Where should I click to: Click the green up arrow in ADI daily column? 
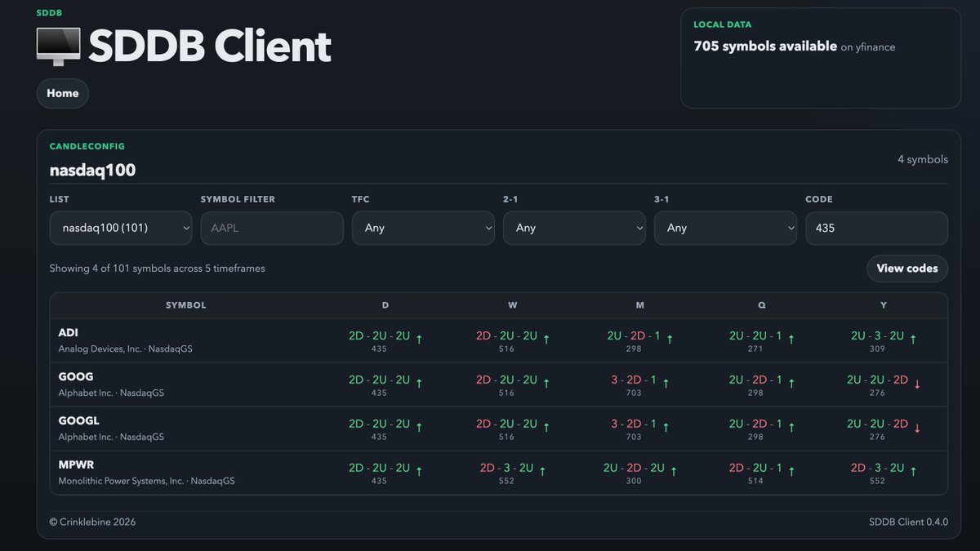[x=419, y=339]
